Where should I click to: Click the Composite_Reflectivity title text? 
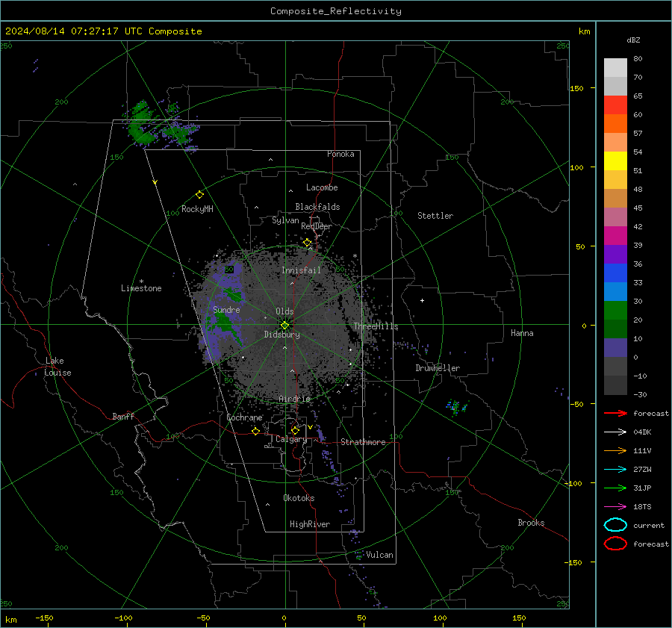coord(336,11)
